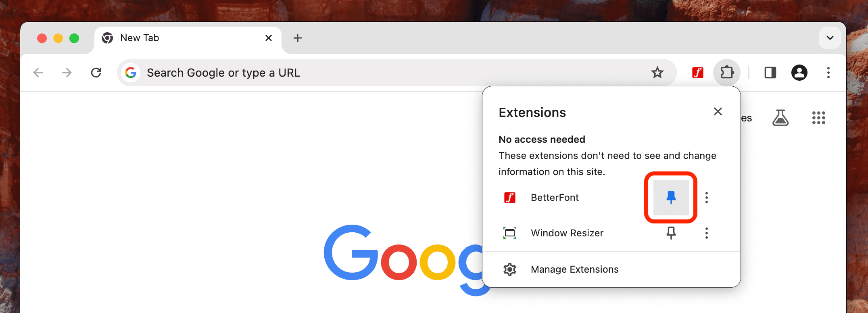Image resolution: width=868 pixels, height=313 pixels.
Task: Expand the tab search dropdown arrow
Action: 830,38
